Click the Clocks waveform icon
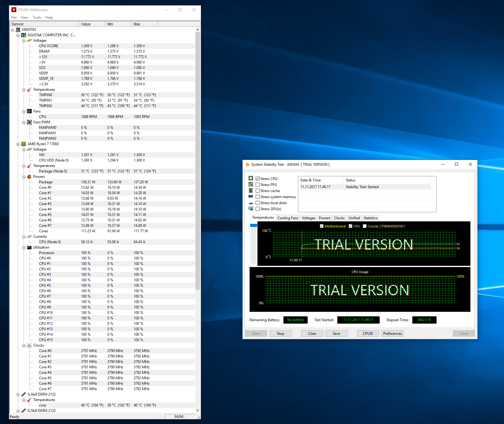This screenshot has width=504, height=424. [29, 345]
